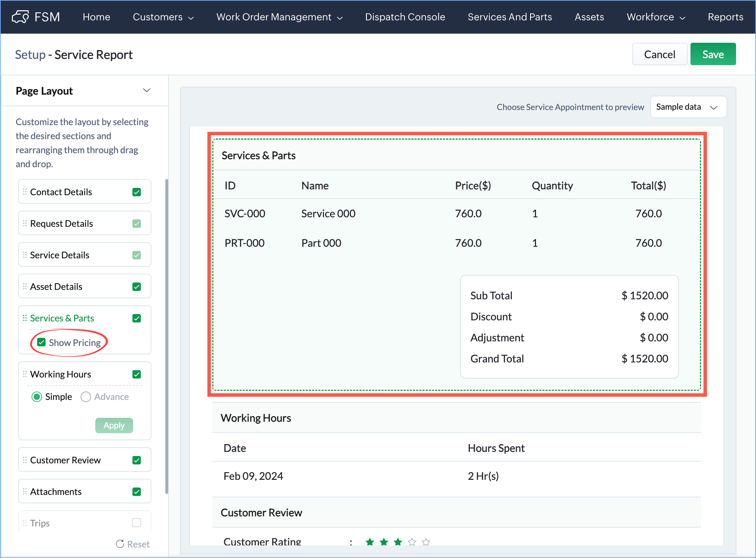
Task: Uncheck the Show Pricing checkbox
Action: (x=41, y=342)
